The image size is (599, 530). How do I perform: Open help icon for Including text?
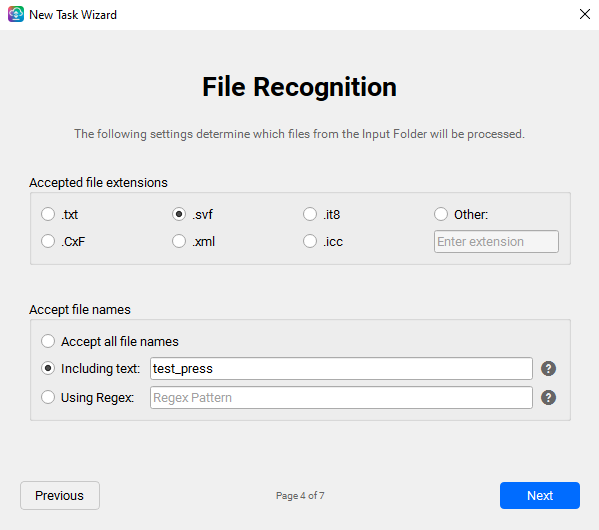(548, 368)
